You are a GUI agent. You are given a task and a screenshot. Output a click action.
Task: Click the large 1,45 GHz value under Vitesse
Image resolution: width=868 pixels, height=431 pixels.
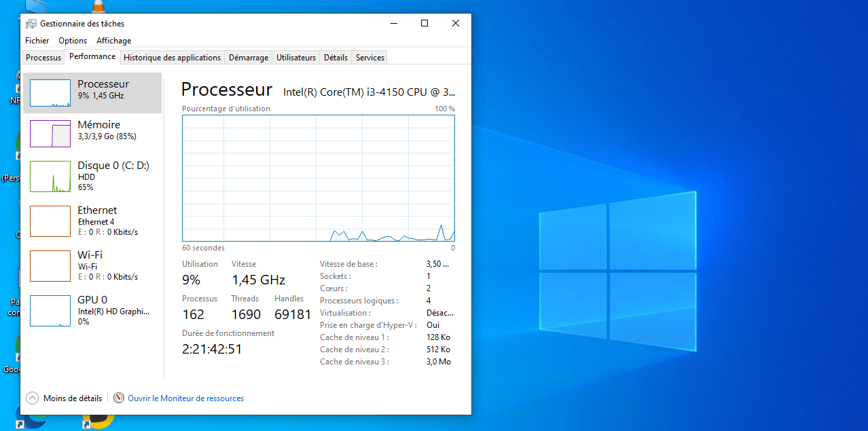(x=259, y=280)
